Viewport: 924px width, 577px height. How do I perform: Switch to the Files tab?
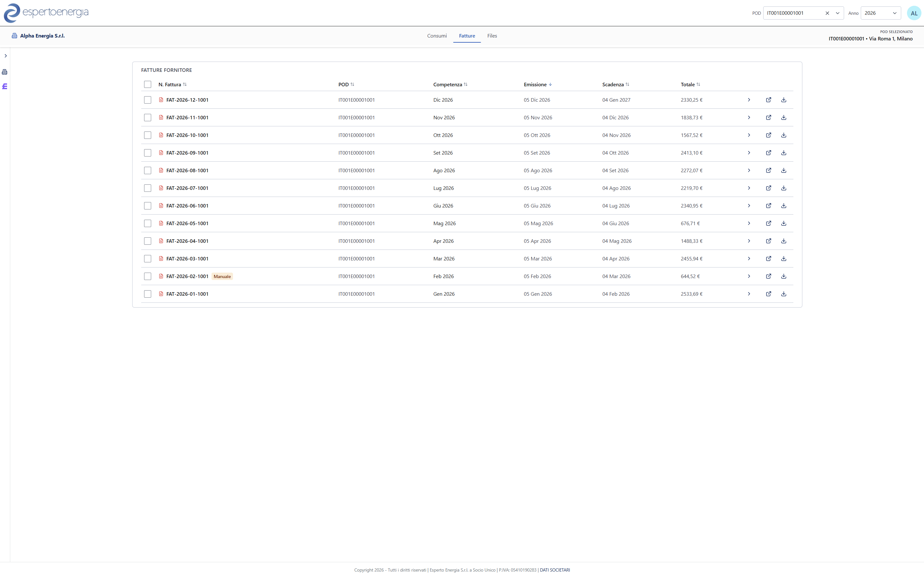[492, 36]
